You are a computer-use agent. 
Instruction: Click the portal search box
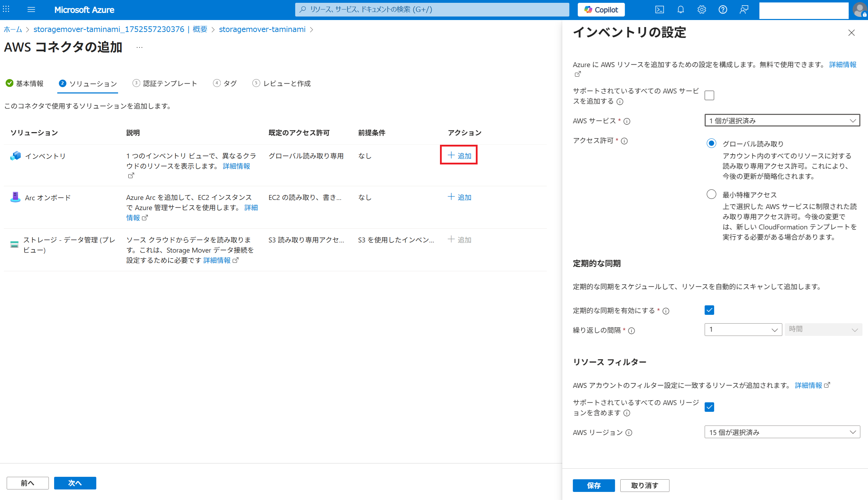click(x=432, y=9)
